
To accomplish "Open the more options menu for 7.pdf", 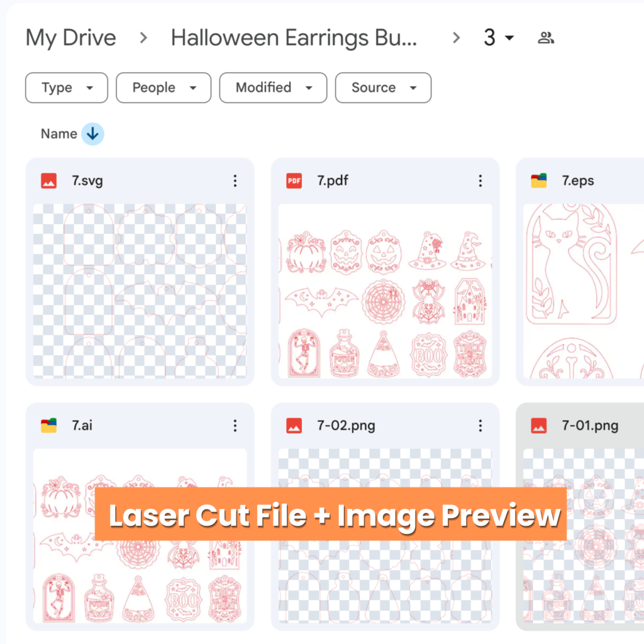I will [480, 180].
